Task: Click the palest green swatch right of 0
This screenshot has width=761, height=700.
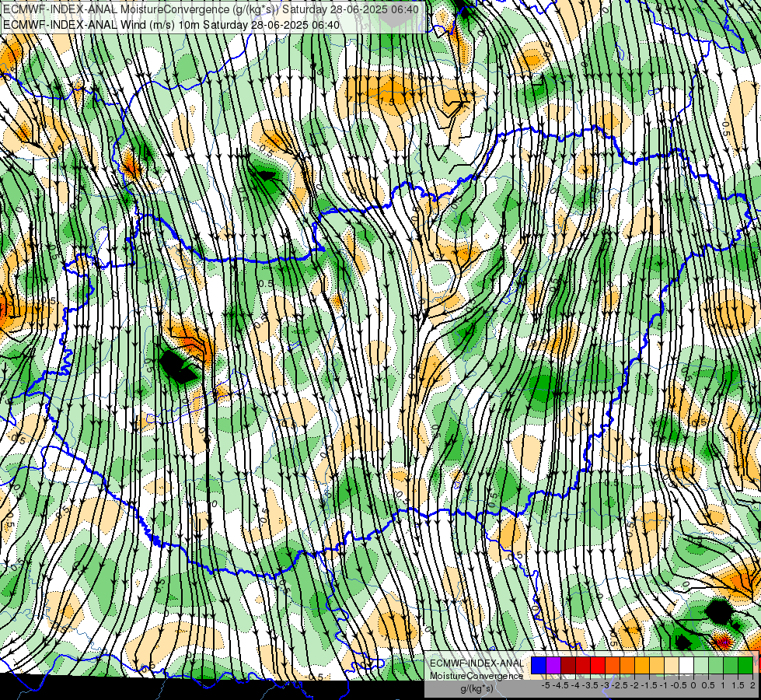Action: tap(701, 666)
